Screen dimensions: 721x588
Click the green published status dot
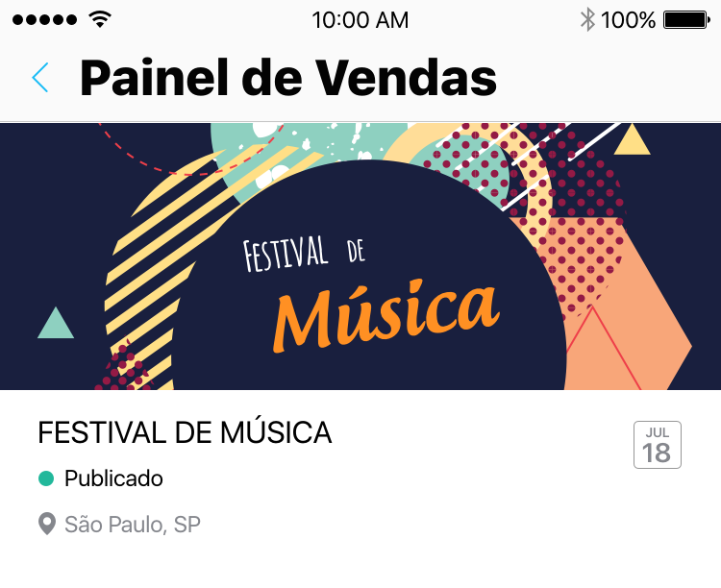pos(46,478)
